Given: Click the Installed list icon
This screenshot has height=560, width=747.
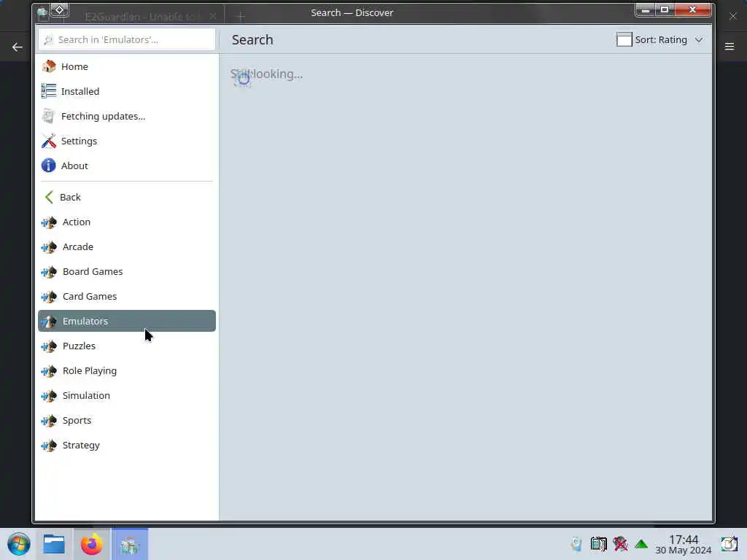Looking at the screenshot, I should pyautogui.click(x=49, y=91).
